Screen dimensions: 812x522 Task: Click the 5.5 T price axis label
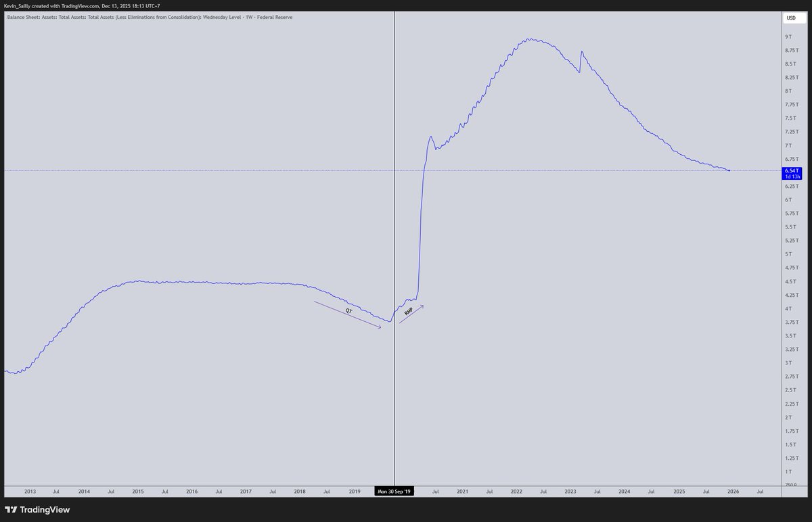[x=790, y=227]
